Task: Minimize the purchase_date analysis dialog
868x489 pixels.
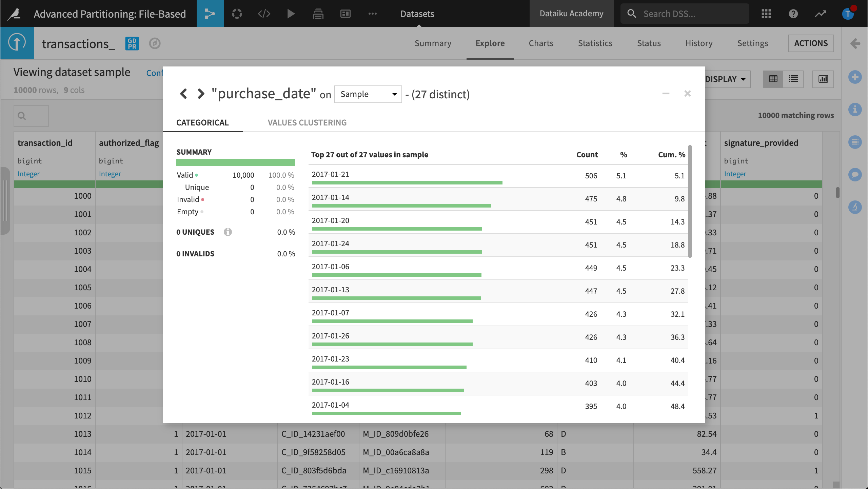Action: click(x=666, y=93)
